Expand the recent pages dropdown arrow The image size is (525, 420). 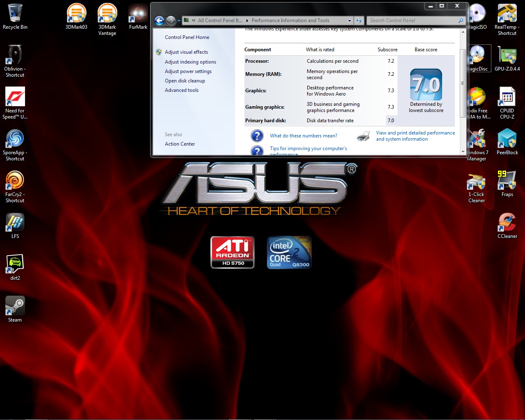179,21
